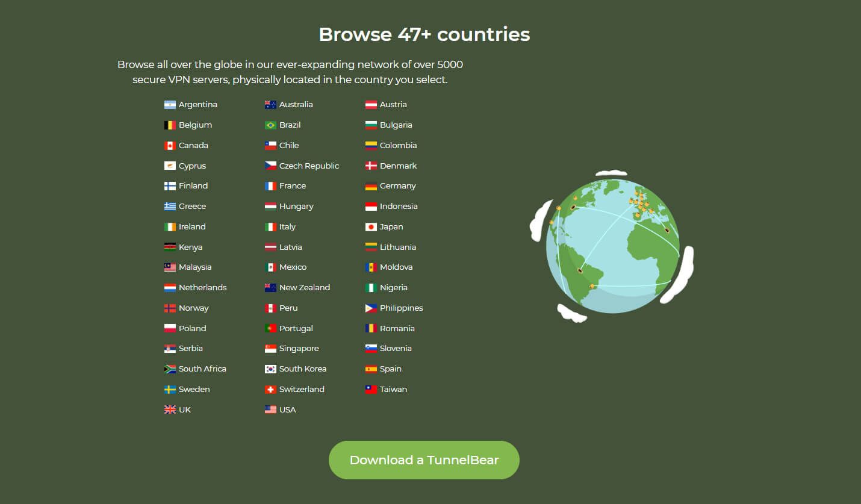Click the Greece flag icon

coord(170,207)
